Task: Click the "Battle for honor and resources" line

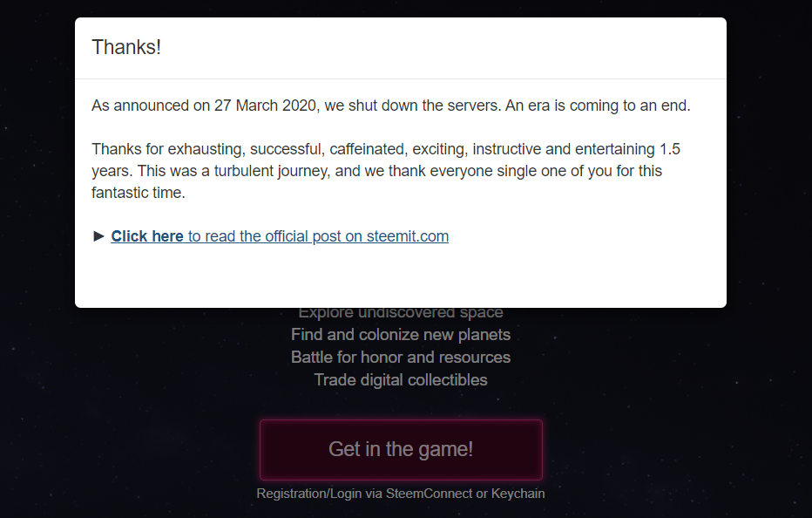Action: pyautogui.click(x=401, y=358)
